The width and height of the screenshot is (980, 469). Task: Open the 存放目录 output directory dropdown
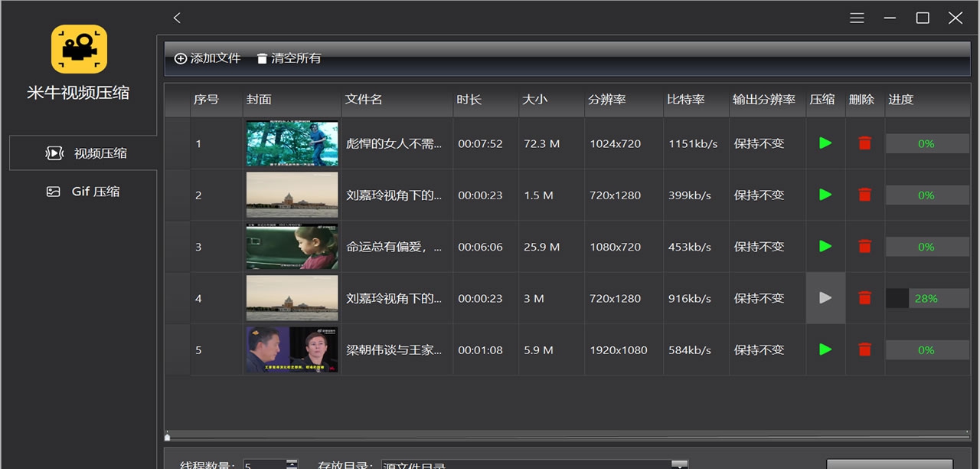[x=678, y=464]
